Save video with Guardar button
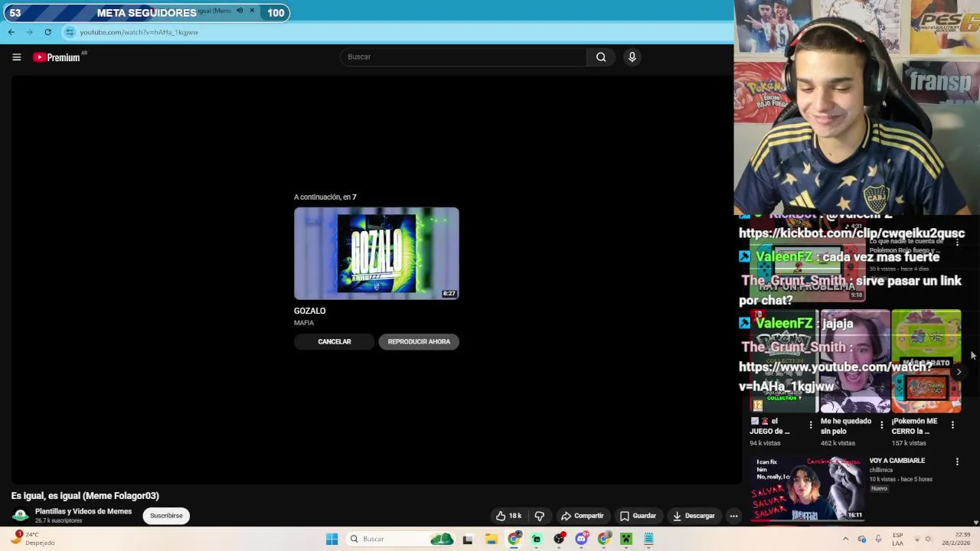The image size is (980, 551). (x=638, y=516)
